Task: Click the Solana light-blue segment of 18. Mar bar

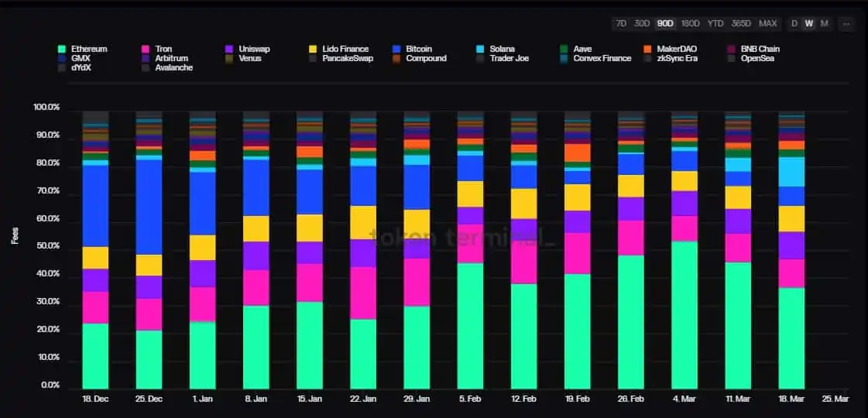Action: 791,172
